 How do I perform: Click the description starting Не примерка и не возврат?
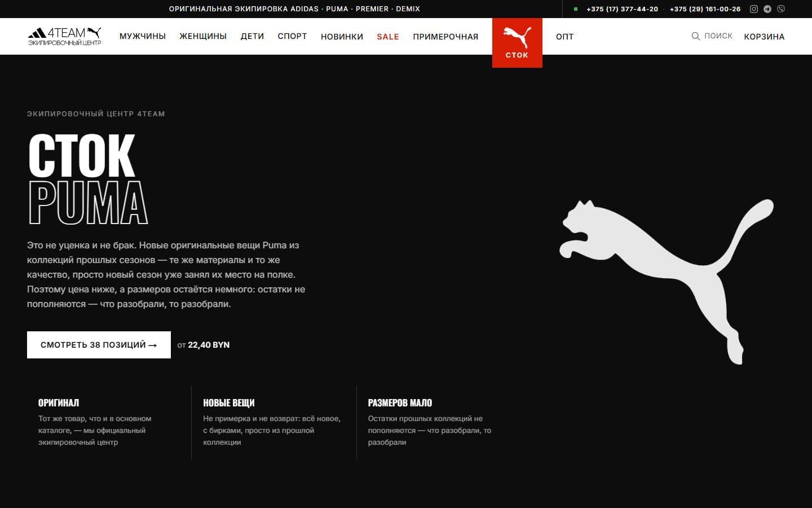272,431
